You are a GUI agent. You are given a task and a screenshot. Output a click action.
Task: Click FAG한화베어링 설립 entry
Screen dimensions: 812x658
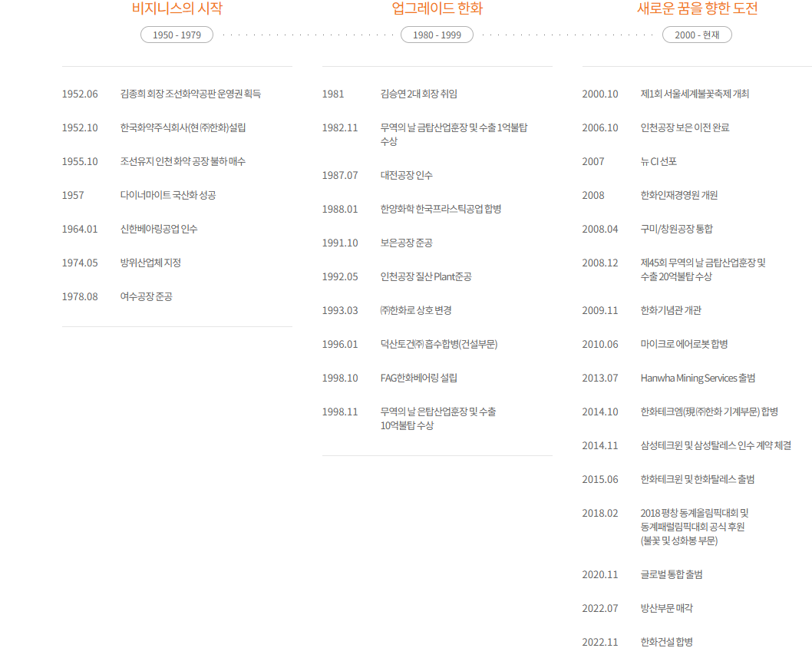click(418, 378)
